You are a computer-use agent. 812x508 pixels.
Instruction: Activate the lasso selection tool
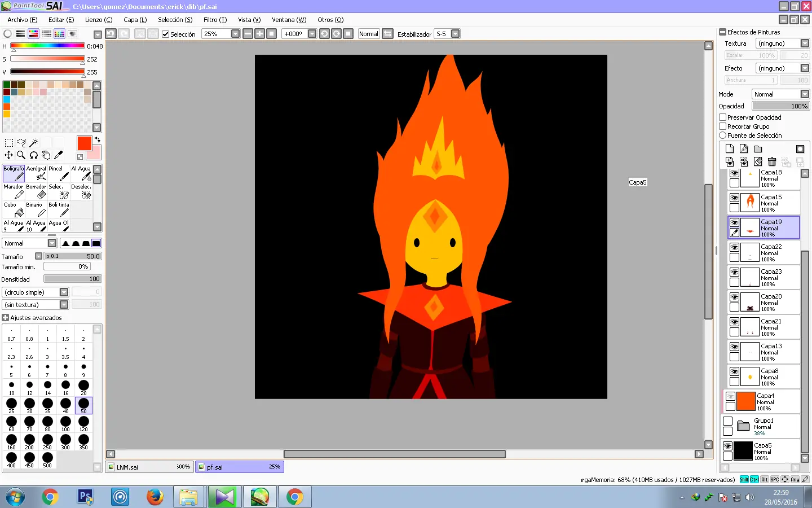click(21, 143)
